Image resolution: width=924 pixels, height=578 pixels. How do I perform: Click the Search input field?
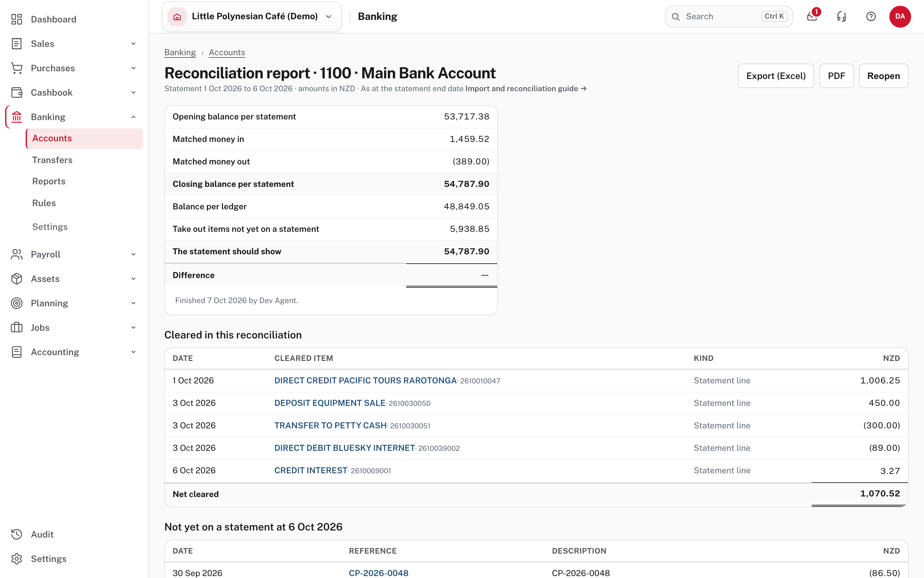click(729, 16)
